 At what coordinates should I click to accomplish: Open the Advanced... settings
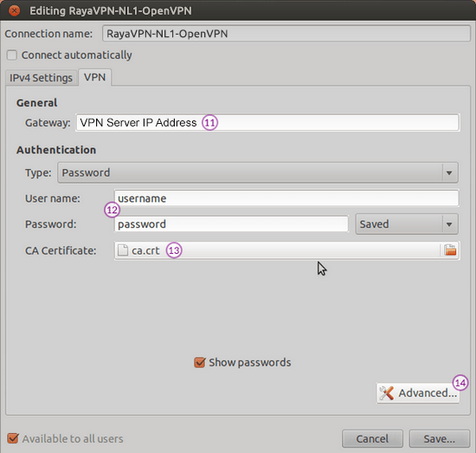(418, 393)
